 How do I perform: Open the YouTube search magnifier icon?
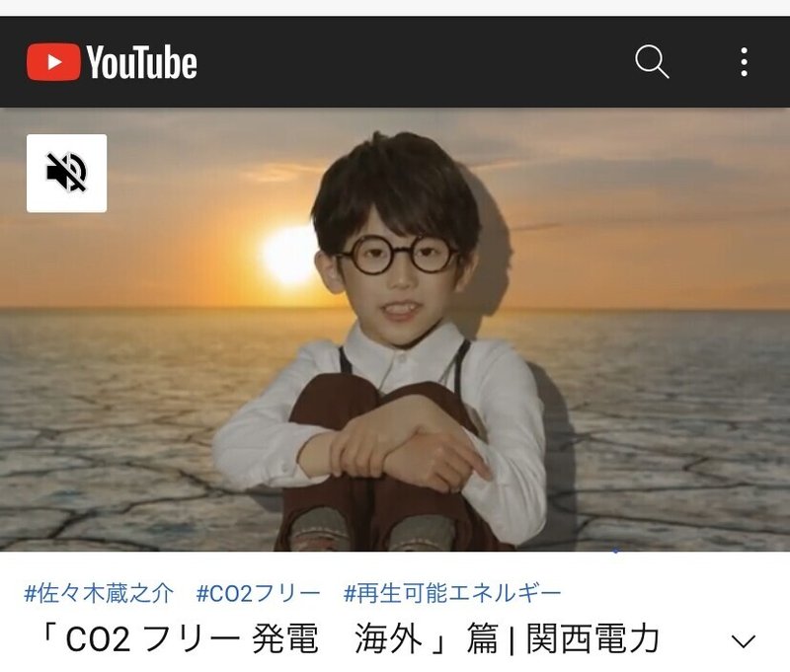point(652,61)
